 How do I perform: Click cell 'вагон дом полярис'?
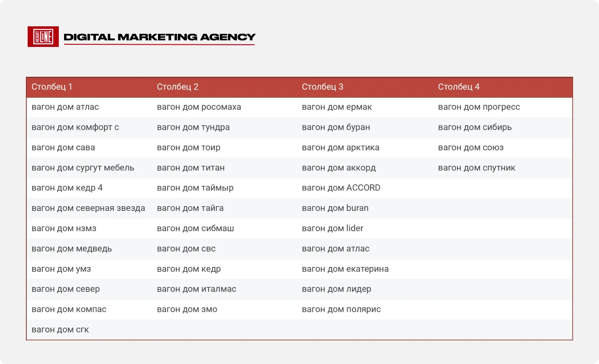point(341,309)
